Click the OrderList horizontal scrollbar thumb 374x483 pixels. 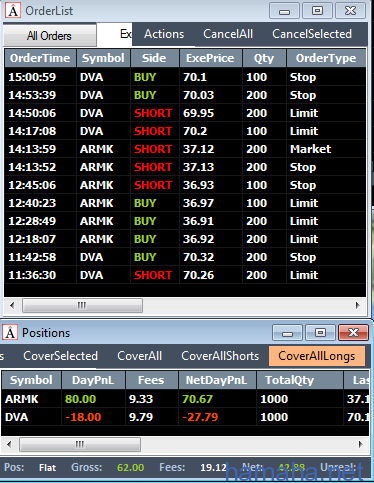click(x=82, y=305)
